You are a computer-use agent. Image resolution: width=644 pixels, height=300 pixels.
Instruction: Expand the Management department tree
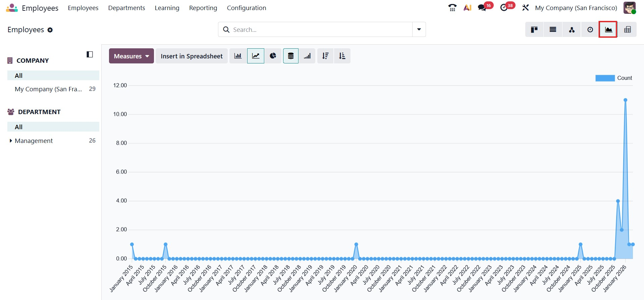[x=11, y=141]
